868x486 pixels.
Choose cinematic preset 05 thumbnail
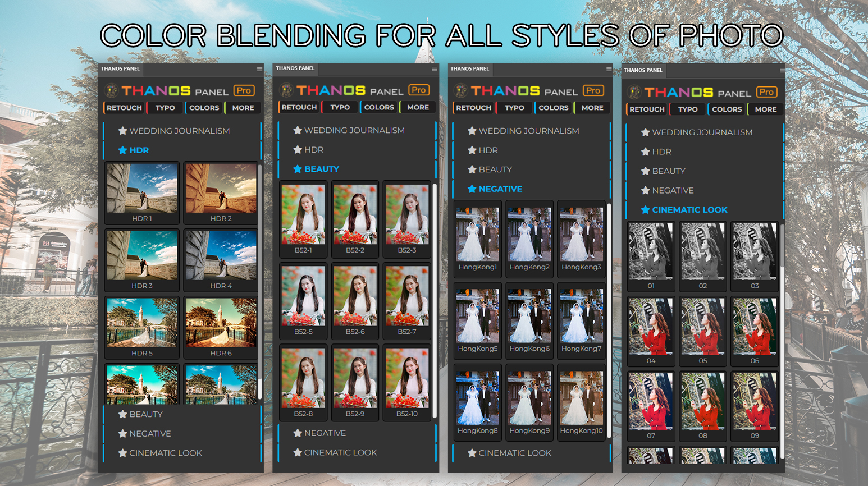[703, 332]
